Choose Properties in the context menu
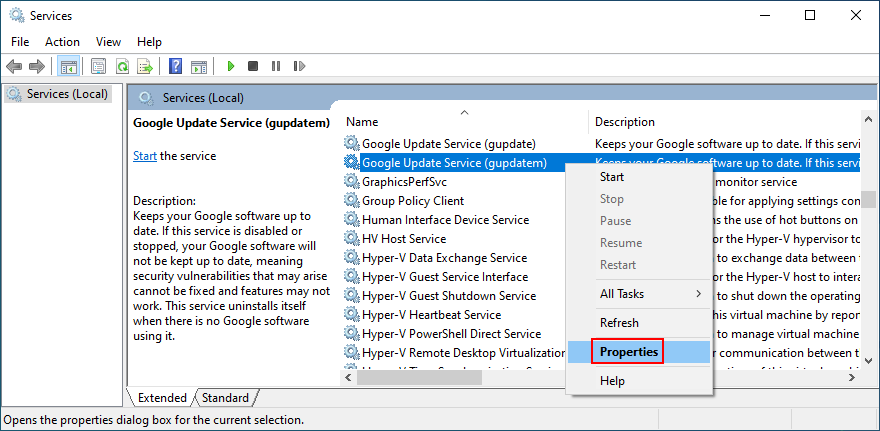 coord(639,352)
